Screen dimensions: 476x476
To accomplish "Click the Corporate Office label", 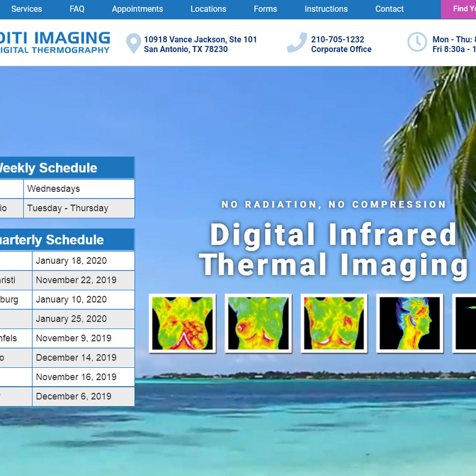I will click(x=341, y=49).
